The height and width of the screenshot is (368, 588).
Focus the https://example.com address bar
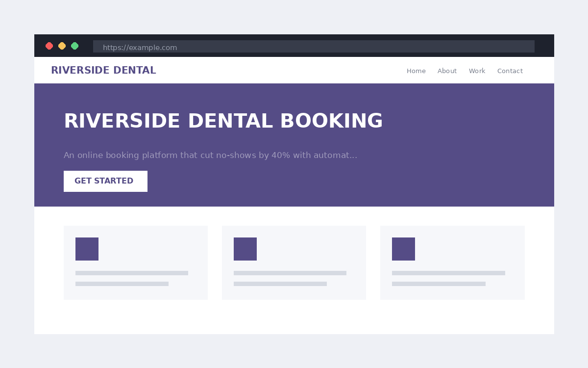pos(314,47)
